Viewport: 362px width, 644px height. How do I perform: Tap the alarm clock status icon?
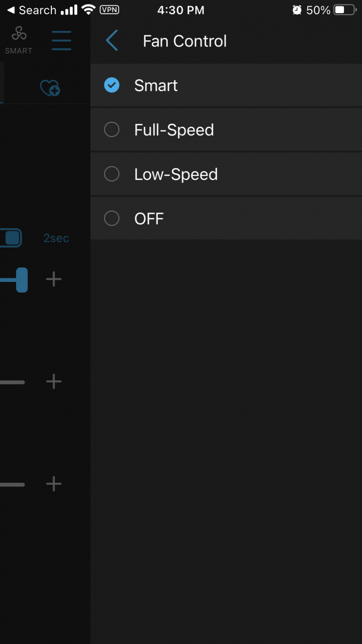296,10
